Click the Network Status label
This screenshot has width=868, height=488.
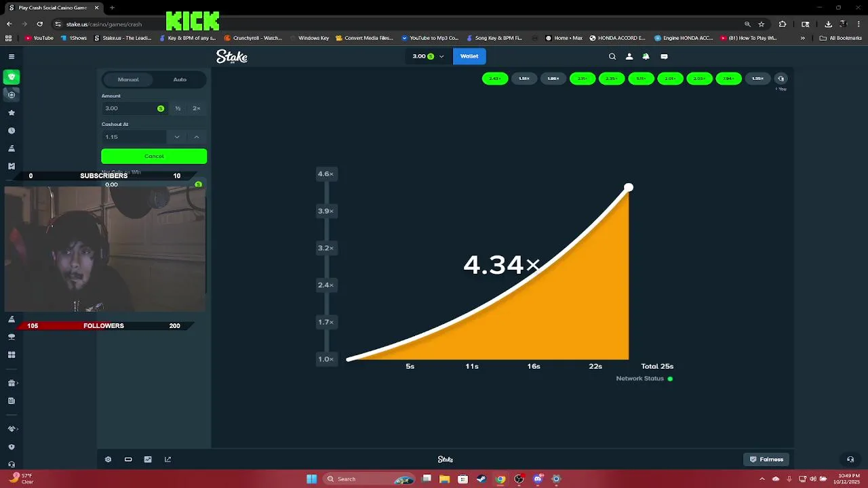tap(640, 378)
